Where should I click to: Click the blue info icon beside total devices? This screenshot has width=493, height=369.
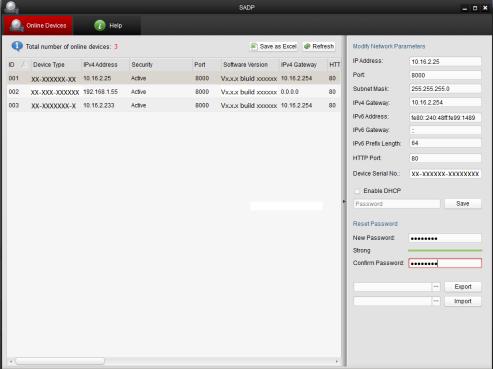[17, 46]
